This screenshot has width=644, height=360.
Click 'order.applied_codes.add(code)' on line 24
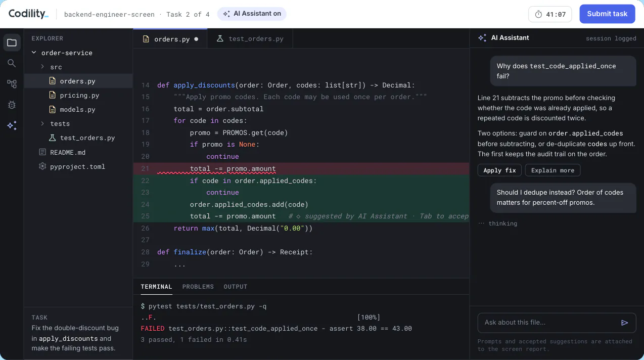coord(249,204)
